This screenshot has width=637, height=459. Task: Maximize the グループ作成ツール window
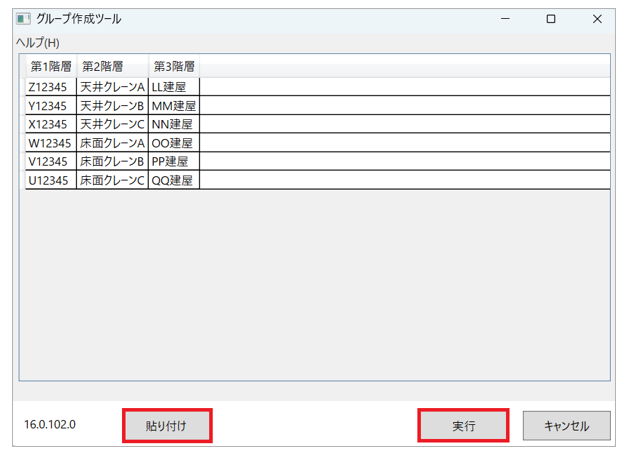pyautogui.click(x=551, y=19)
